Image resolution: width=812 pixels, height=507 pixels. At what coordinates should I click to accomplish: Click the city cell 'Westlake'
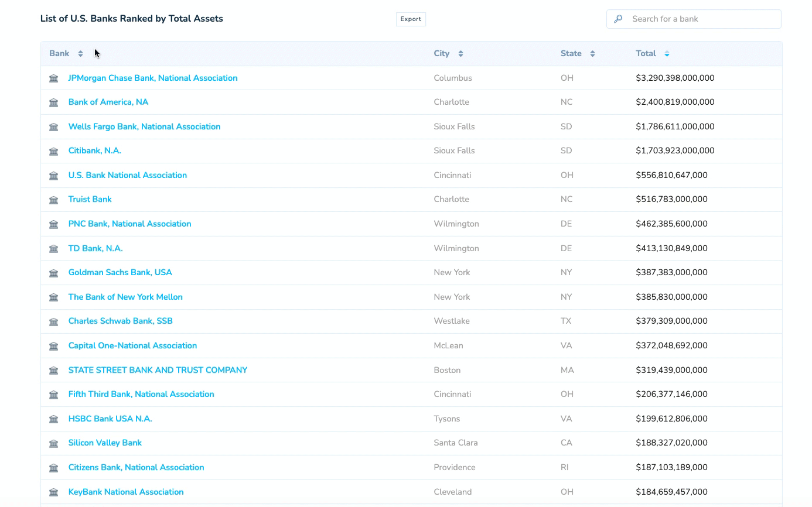coord(452,321)
